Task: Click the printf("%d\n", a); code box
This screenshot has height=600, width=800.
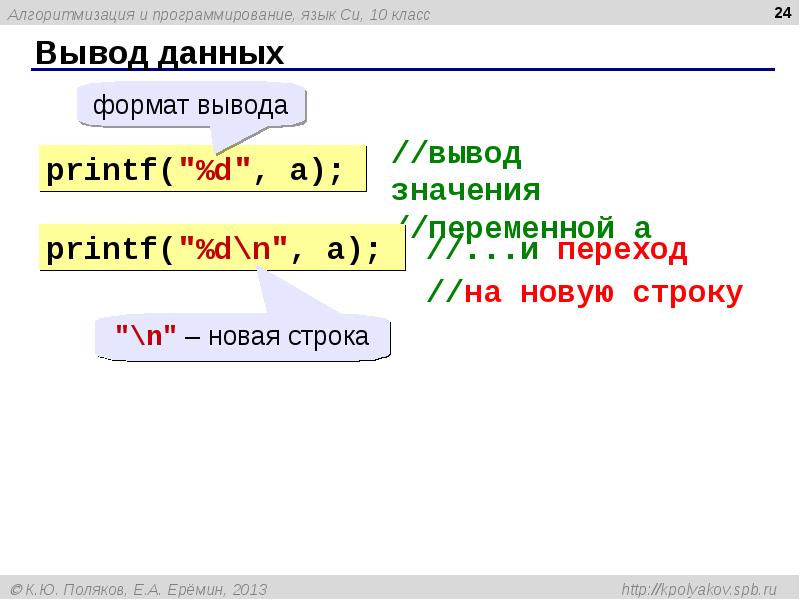Action: click(220, 248)
